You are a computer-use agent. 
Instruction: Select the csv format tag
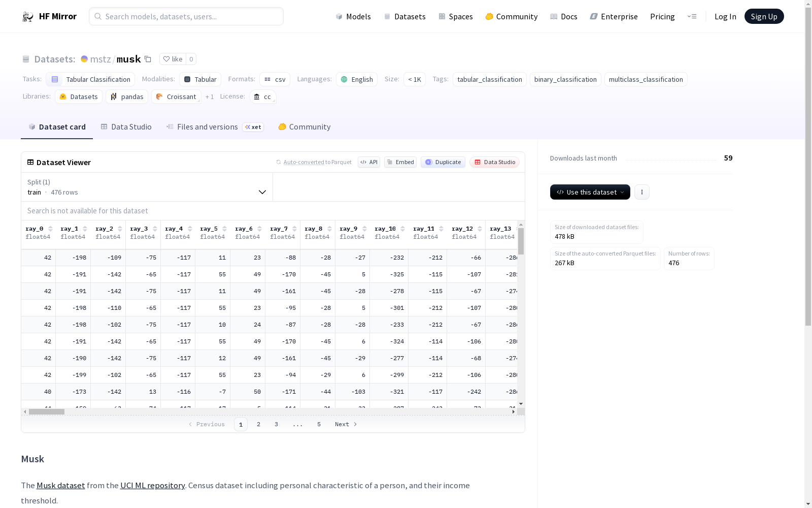(x=275, y=79)
